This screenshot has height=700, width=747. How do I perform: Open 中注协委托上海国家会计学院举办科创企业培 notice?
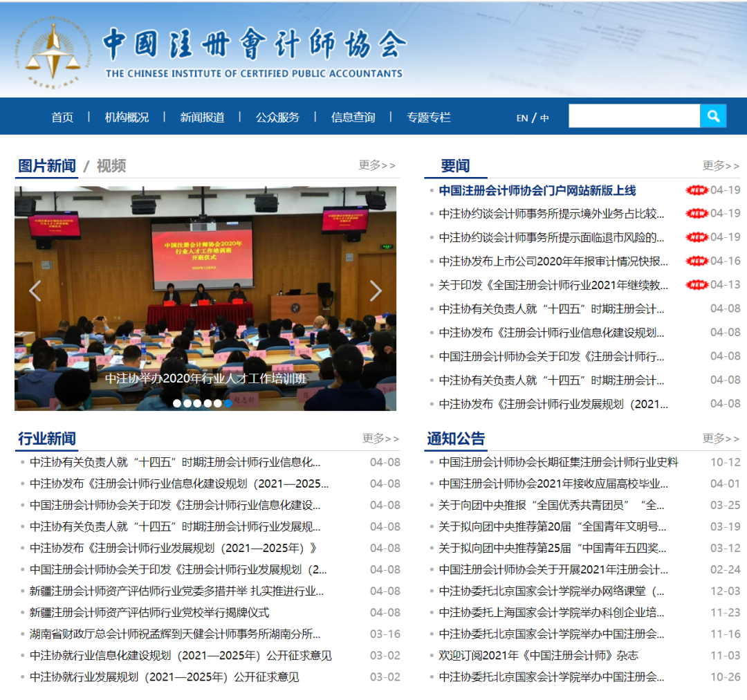(551, 612)
